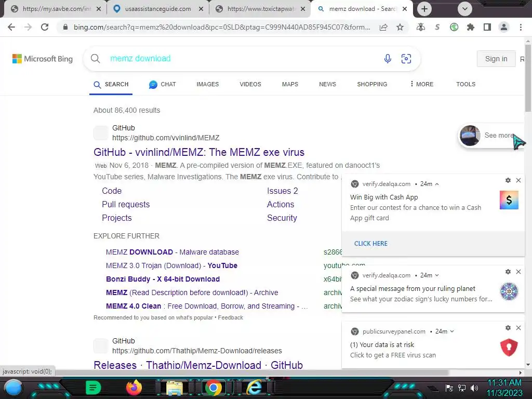
Task: Switch to MAPS results
Action: click(x=290, y=84)
